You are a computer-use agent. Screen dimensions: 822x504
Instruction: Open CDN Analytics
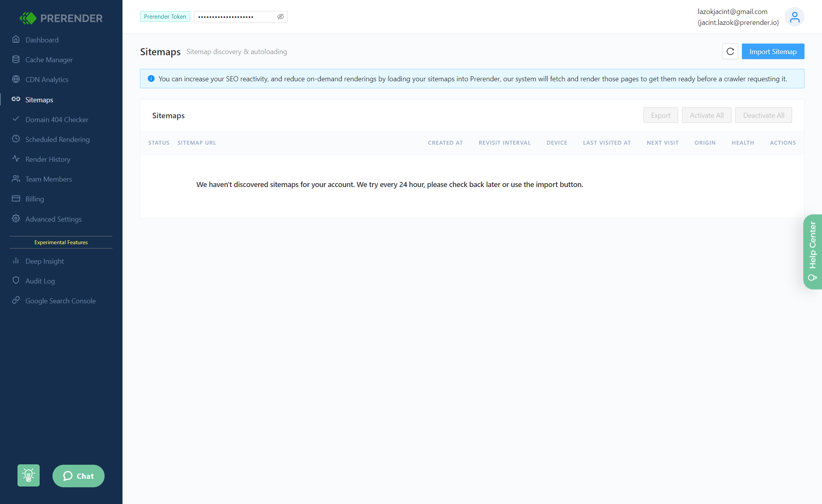tap(47, 79)
